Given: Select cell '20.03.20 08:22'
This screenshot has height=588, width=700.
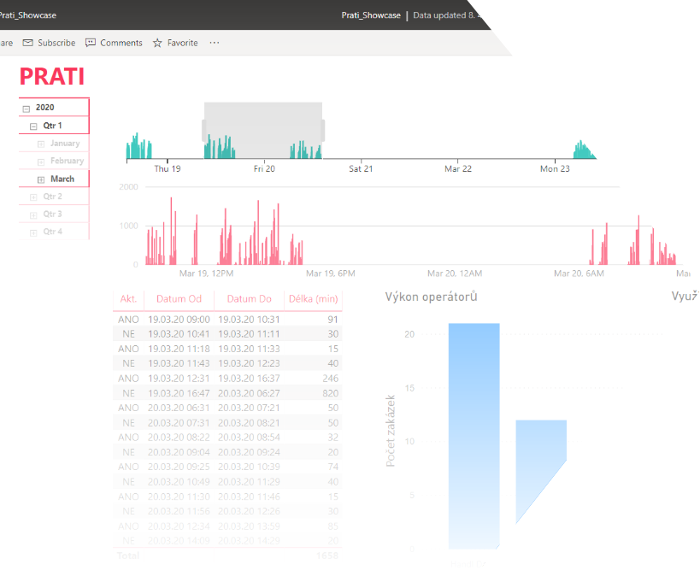Looking at the screenshot, I should (179, 437).
